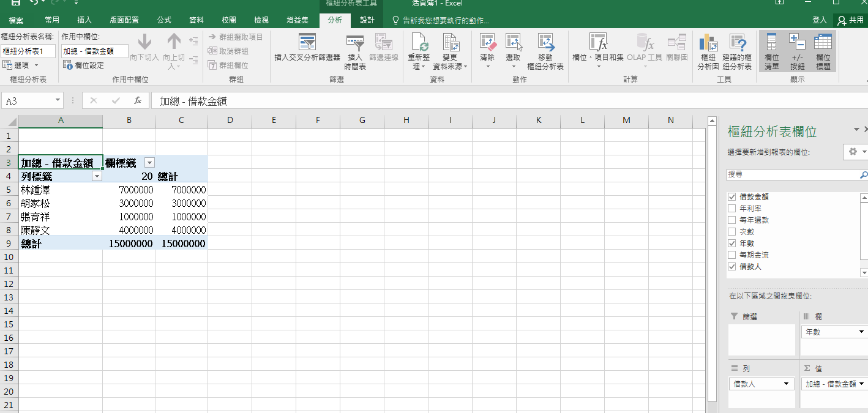Click Ungroup (取消群組) button
Screen dimensions: 868x413
(x=228, y=51)
